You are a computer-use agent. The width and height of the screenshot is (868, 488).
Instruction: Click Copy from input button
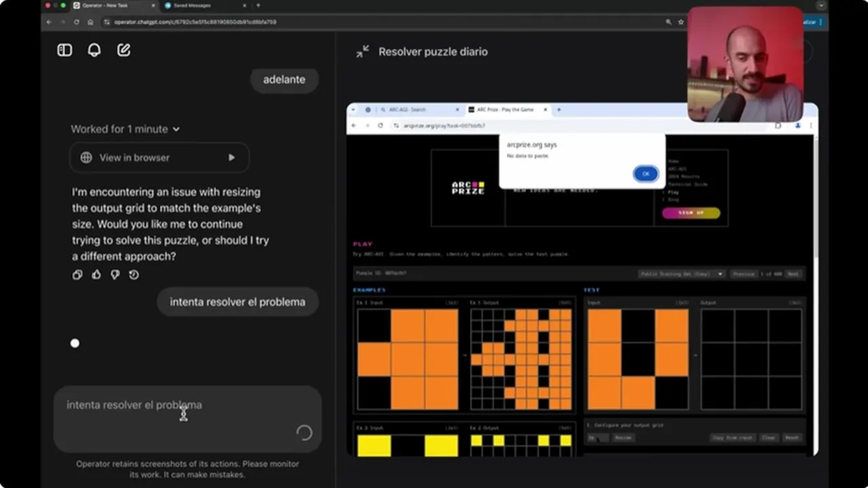coord(732,438)
